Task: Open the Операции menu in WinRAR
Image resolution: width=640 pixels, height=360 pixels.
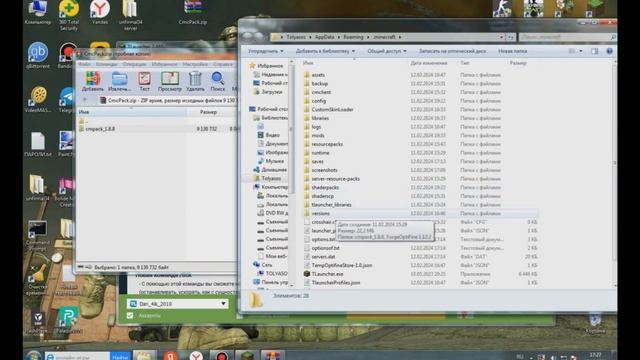Action: (134, 64)
